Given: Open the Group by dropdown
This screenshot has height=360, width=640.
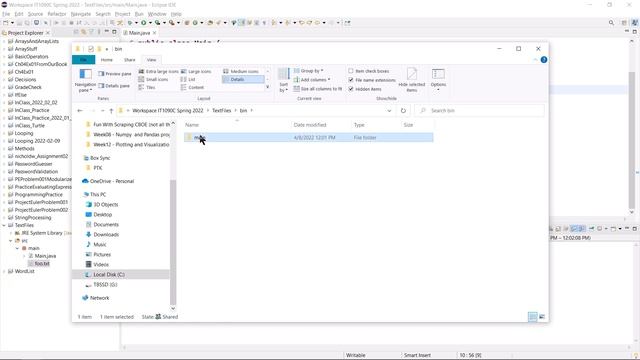Looking at the screenshot, I should point(308,71).
